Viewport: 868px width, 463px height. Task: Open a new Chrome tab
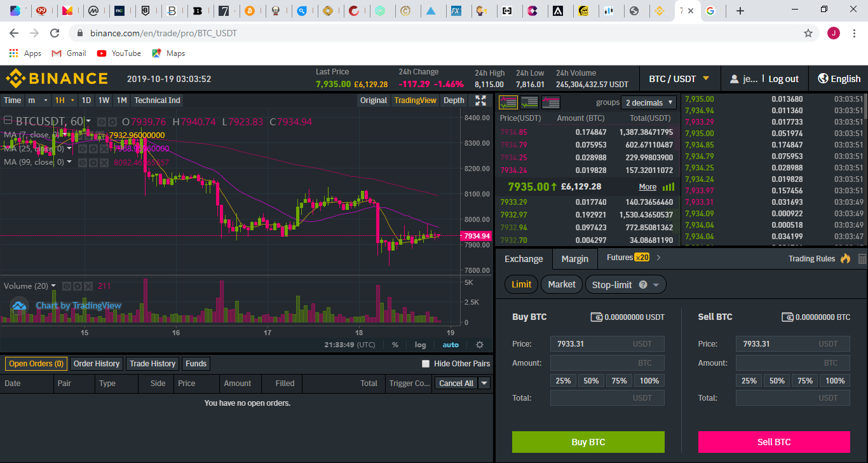tap(740, 11)
